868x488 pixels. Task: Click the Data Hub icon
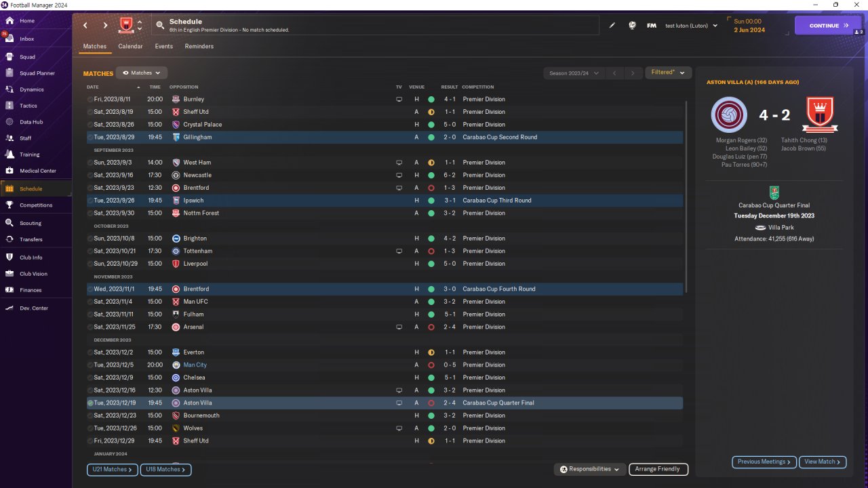tap(9, 122)
